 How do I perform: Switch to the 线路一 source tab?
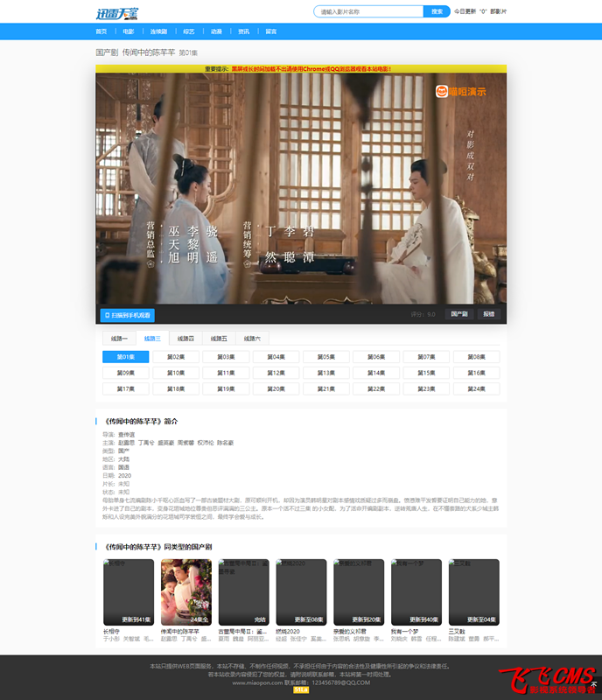click(x=119, y=338)
